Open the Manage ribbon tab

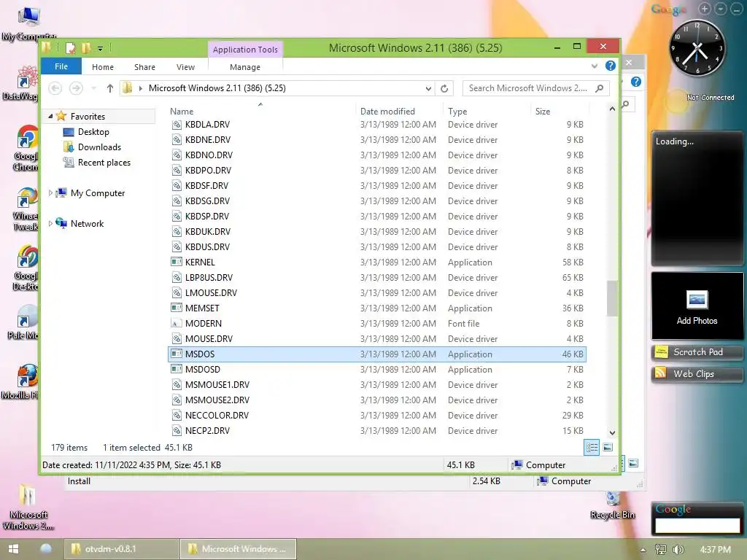point(245,67)
